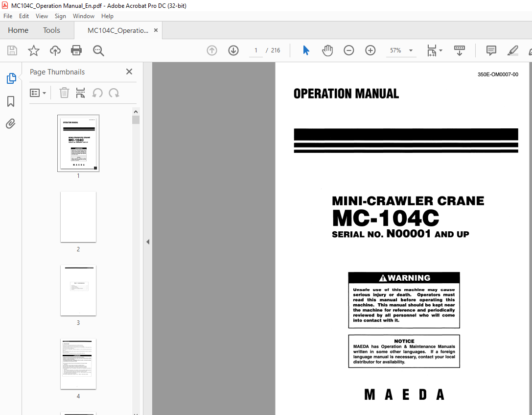
Task: Open the Window menu
Action: [84, 16]
